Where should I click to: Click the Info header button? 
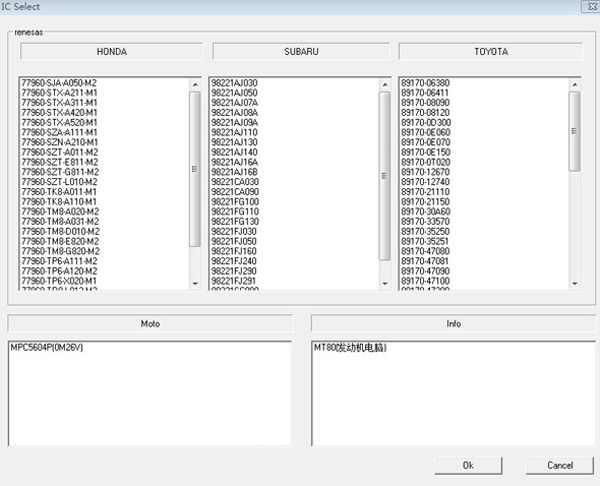[x=453, y=324]
